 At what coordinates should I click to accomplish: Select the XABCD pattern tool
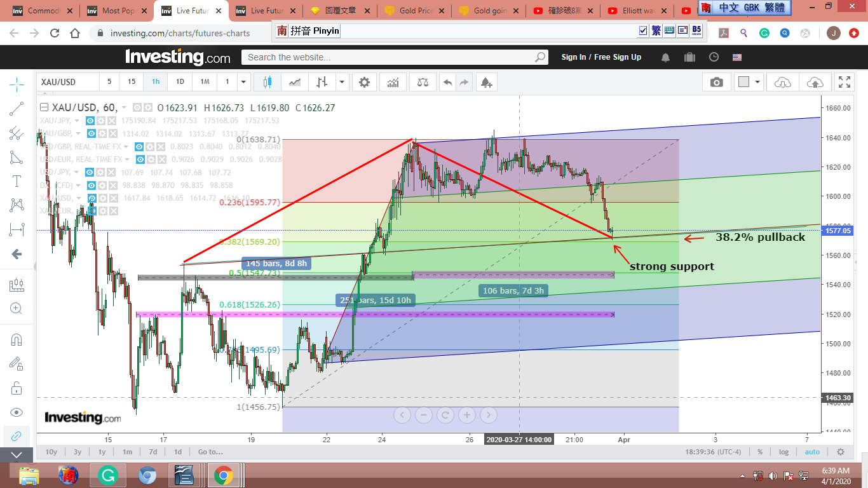click(17, 205)
